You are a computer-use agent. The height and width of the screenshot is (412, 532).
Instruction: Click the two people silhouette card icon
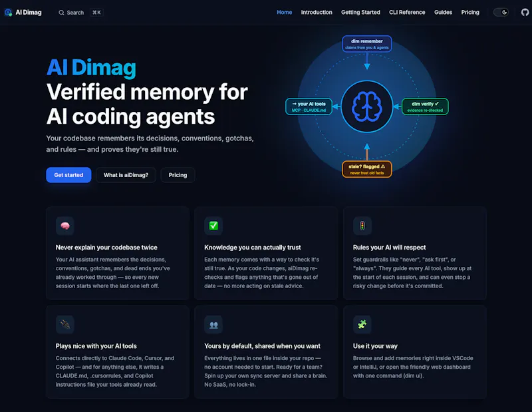click(213, 325)
